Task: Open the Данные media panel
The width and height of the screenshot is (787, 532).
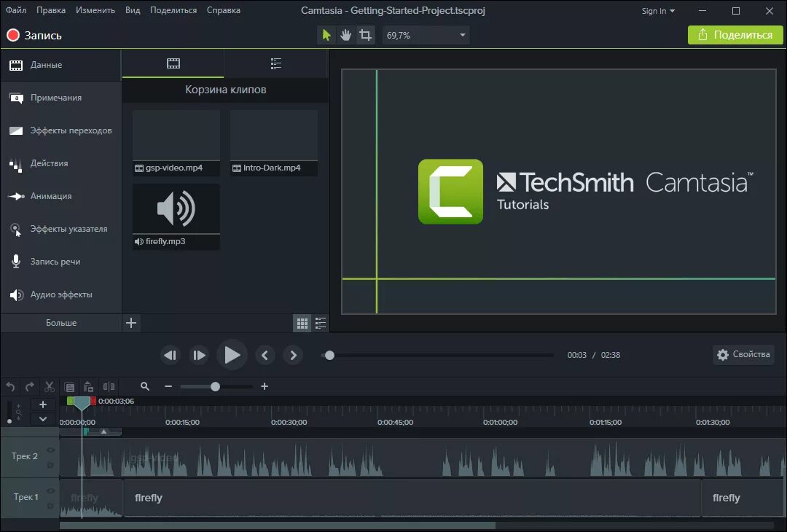Action: pos(60,65)
